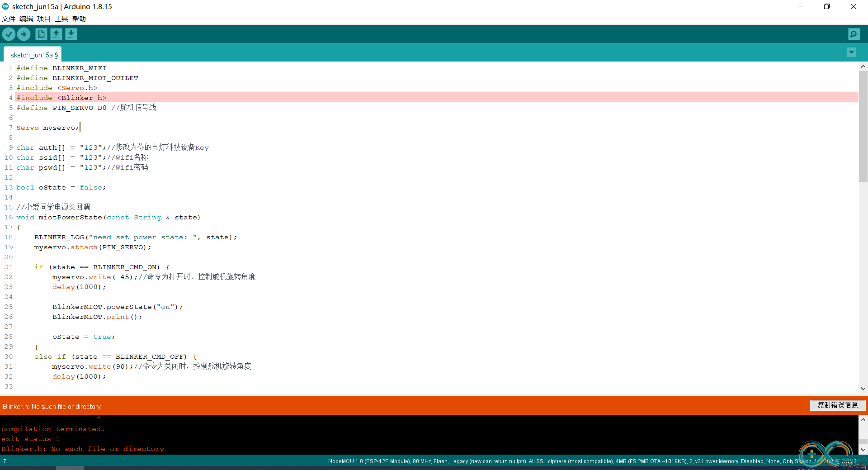Viewport: 868px width, 470px height.
Task: Click the 'void miotPowerState' function line
Action: [x=108, y=217]
